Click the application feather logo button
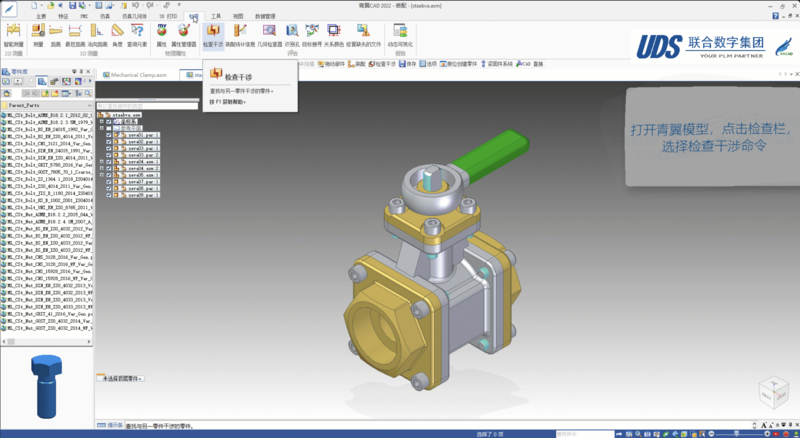This screenshot has height=438, width=800. tap(9, 9)
